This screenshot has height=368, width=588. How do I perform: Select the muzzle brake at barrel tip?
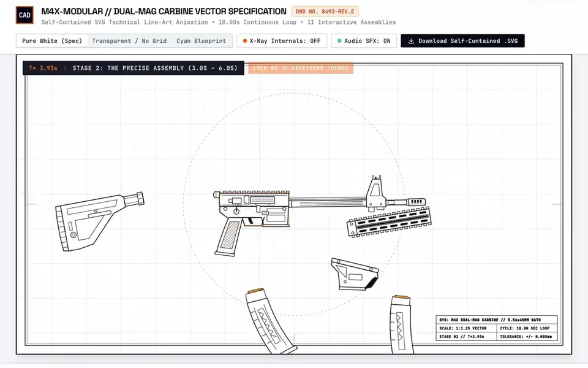click(415, 202)
